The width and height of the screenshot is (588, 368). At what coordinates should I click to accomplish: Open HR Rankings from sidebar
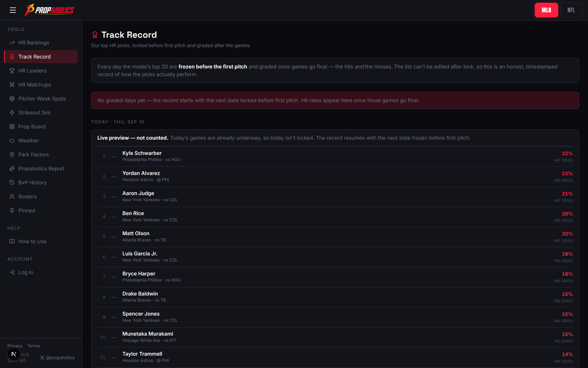(41, 43)
